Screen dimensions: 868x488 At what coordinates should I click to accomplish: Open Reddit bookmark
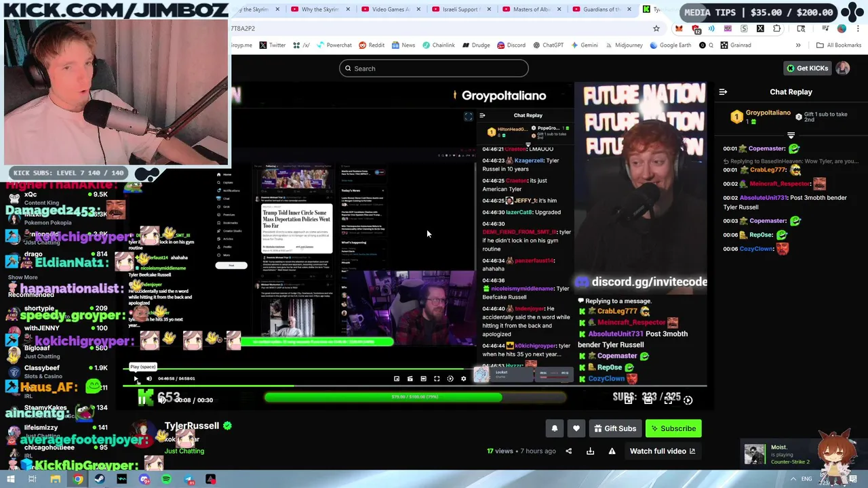click(372, 45)
